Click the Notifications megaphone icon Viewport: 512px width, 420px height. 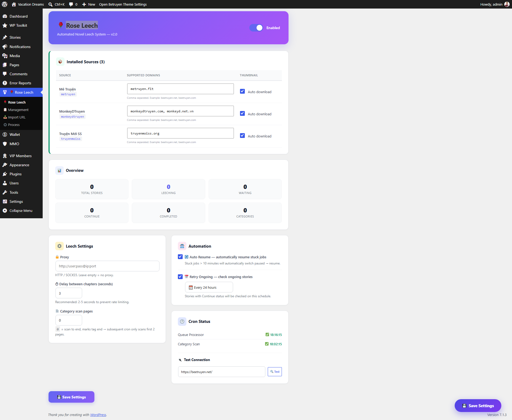(5, 47)
